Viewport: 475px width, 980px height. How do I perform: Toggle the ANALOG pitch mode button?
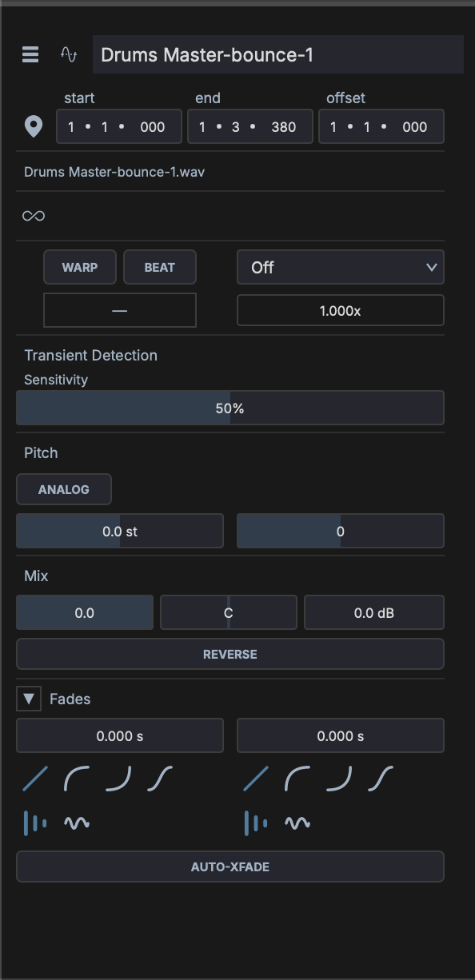(64, 488)
